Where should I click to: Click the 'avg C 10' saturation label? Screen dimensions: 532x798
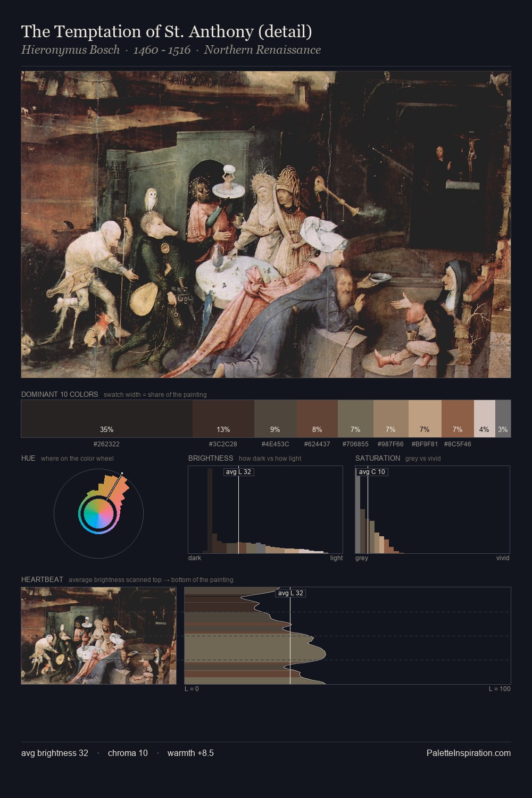pos(372,472)
